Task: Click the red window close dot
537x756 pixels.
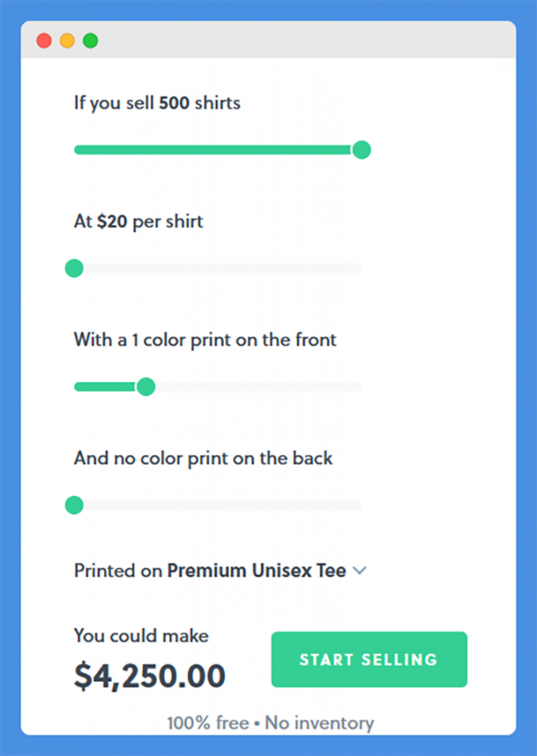Action: [x=44, y=41]
